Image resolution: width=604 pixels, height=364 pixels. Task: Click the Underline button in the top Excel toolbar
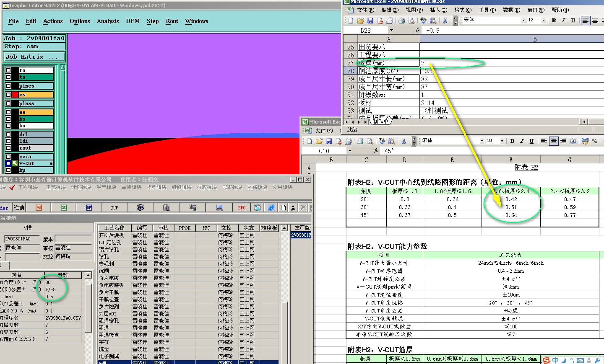(x=573, y=21)
